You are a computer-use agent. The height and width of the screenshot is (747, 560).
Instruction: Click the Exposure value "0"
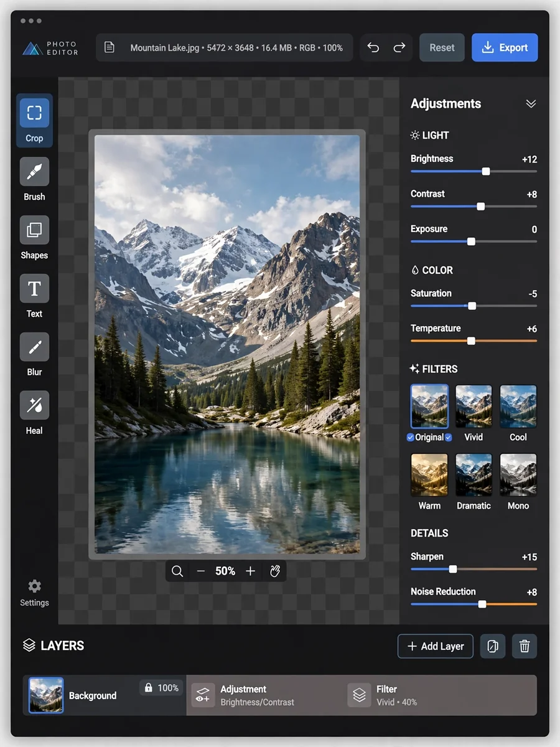coord(534,230)
